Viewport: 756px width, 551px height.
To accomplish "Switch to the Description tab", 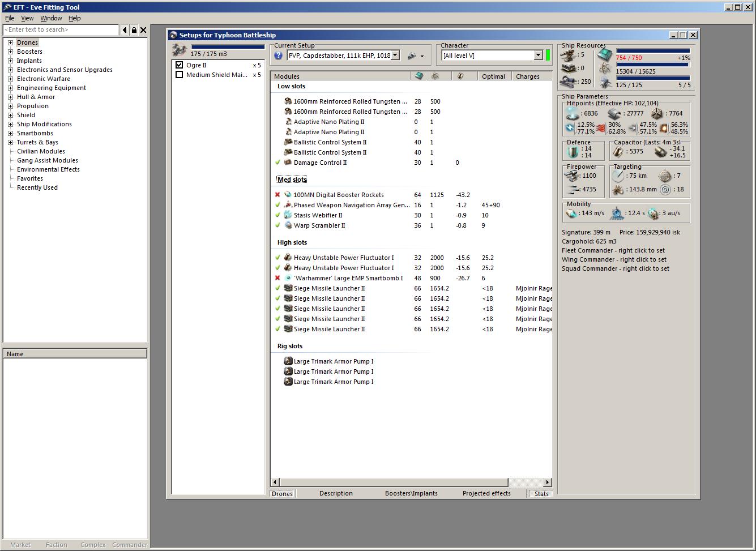I will click(336, 493).
